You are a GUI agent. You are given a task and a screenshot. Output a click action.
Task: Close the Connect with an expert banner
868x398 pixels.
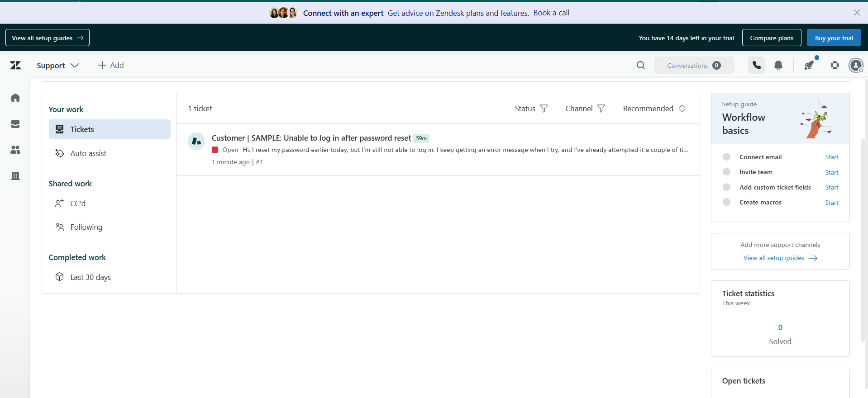coord(857,13)
